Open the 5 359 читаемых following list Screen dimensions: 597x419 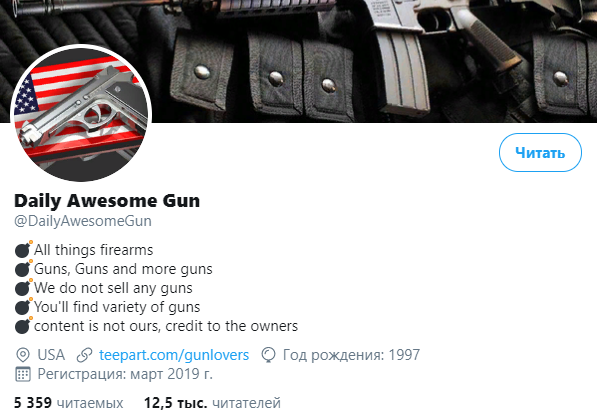tap(69, 403)
